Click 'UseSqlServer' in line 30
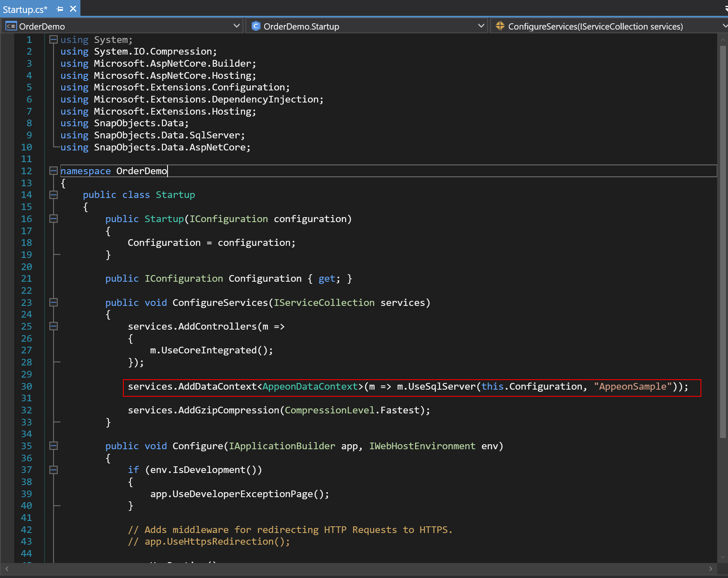Viewport: 728px width, 578px height. click(442, 387)
